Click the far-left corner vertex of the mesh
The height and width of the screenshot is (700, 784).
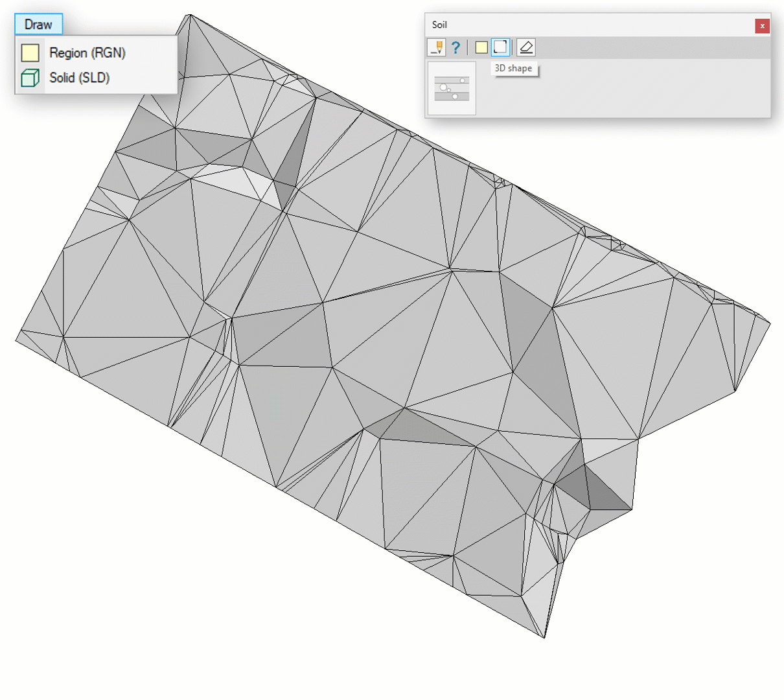[x=16, y=340]
